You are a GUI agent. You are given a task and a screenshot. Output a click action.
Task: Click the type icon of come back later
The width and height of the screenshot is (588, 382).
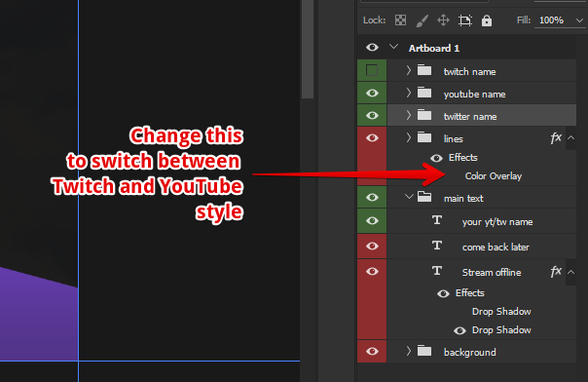(x=437, y=246)
